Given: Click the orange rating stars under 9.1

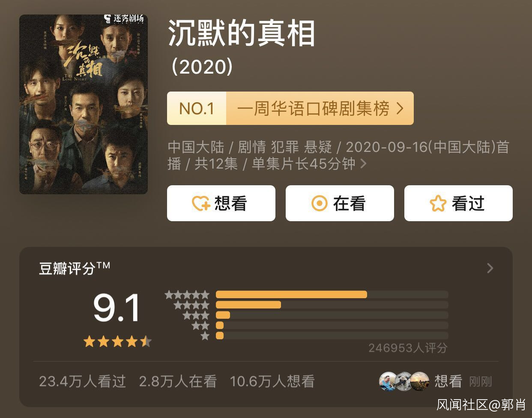Looking at the screenshot, I should 117,341.
